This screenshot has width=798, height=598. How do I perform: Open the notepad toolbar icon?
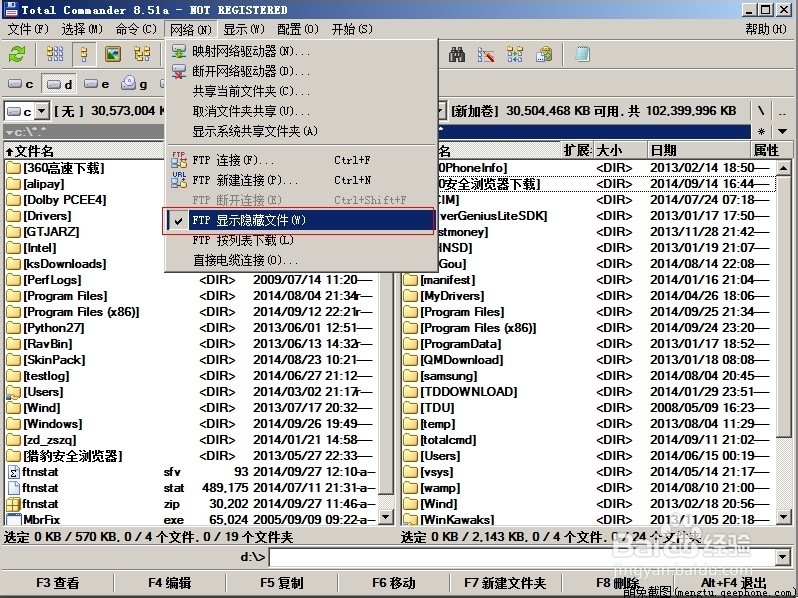tap(582, 54)
